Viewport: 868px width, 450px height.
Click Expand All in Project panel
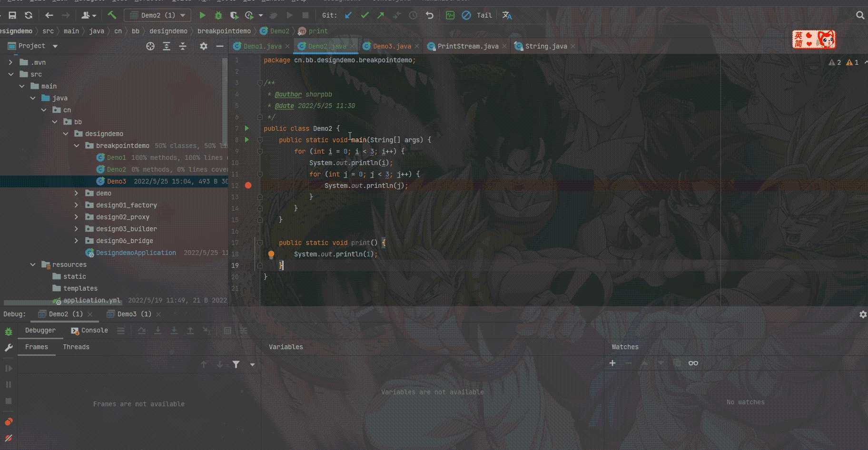coord(167,46)
